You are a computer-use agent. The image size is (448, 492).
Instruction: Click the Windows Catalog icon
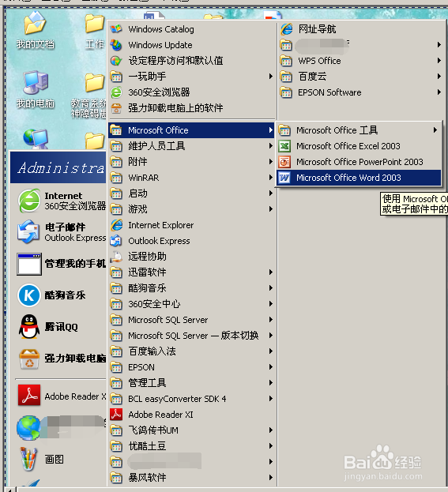[116, 29]
